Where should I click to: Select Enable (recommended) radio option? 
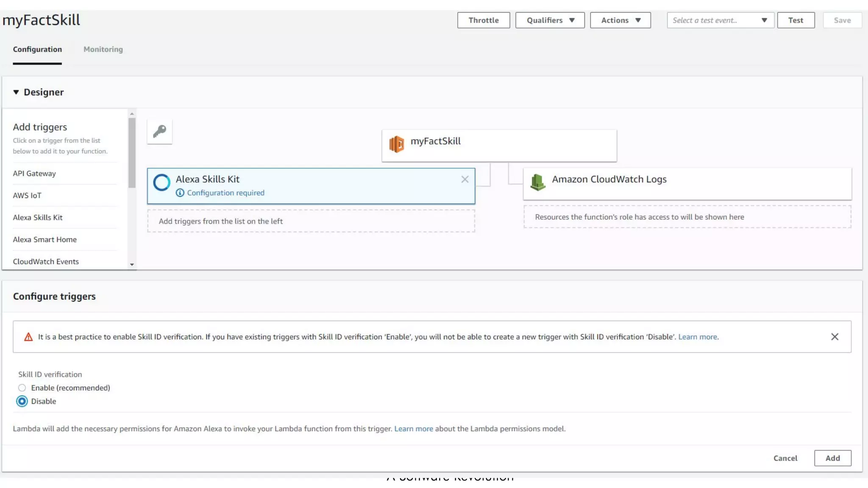point(22,388)
